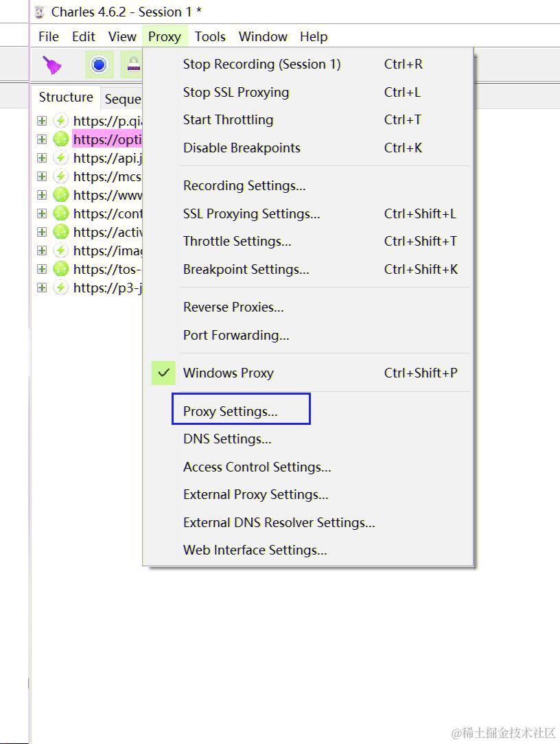Open External Proxy Settings...
560x744 pixels.
pos(308,494)
